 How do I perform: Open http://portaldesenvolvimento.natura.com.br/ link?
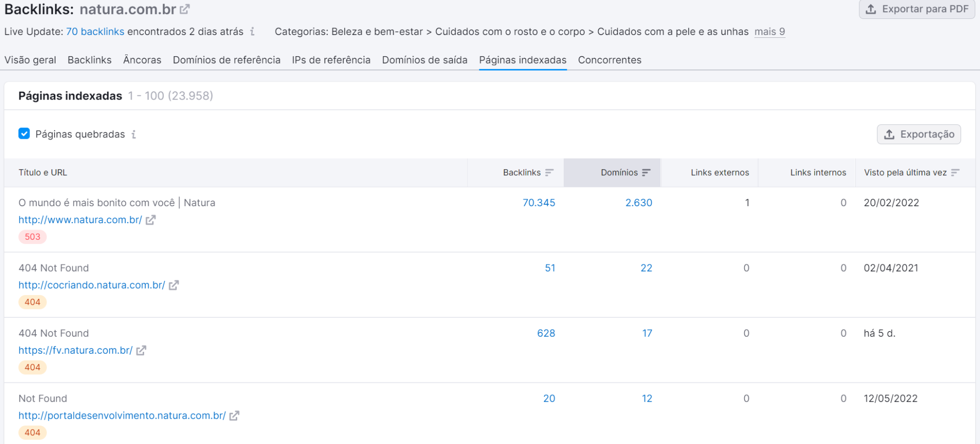122,416
